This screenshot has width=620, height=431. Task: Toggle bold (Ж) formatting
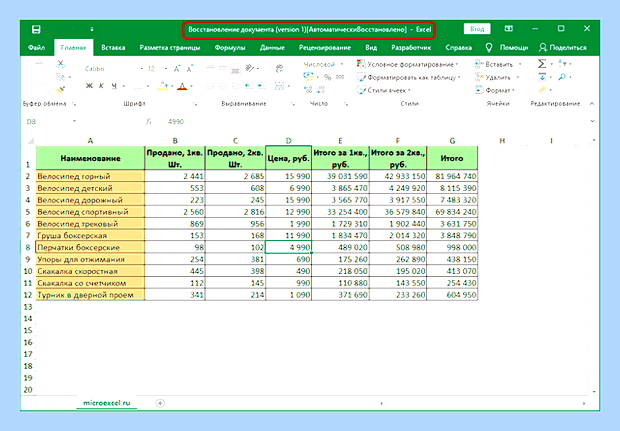89,86
